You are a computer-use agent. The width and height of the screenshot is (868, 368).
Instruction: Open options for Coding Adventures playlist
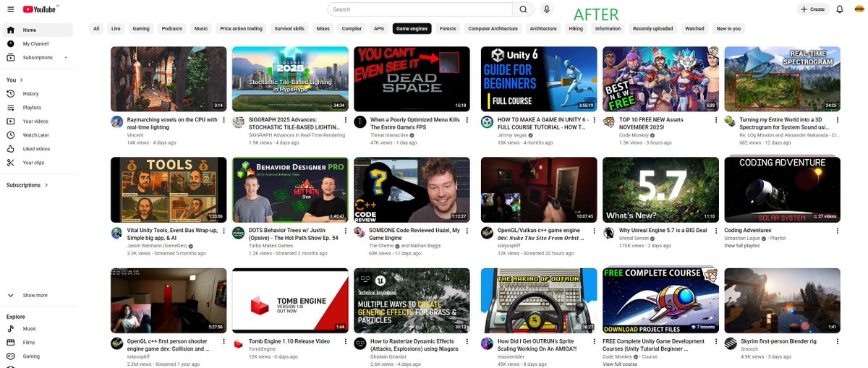(837, 231)
